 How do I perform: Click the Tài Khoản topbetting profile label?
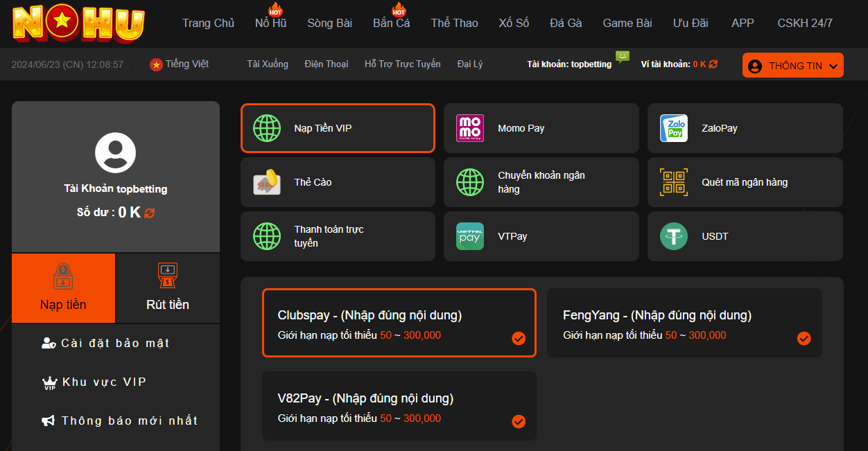click(x=116, y=189)
